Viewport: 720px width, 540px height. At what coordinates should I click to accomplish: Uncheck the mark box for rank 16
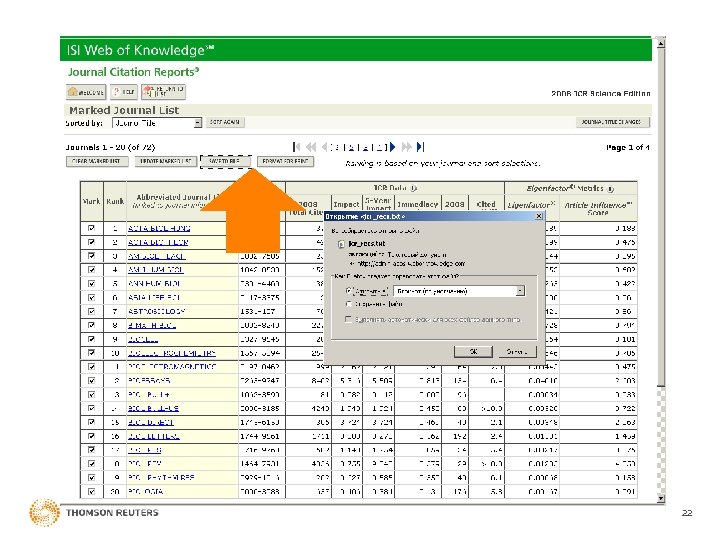(91, 436)
